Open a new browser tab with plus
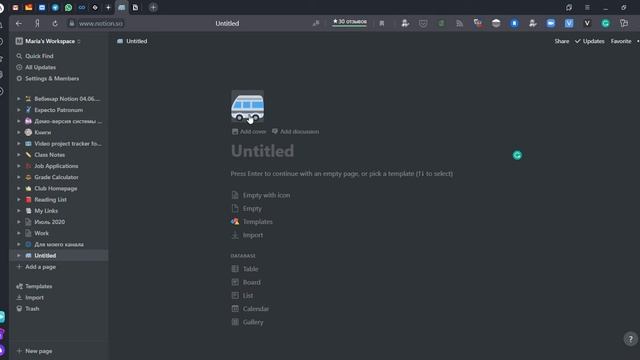 (x=153, y=7)
